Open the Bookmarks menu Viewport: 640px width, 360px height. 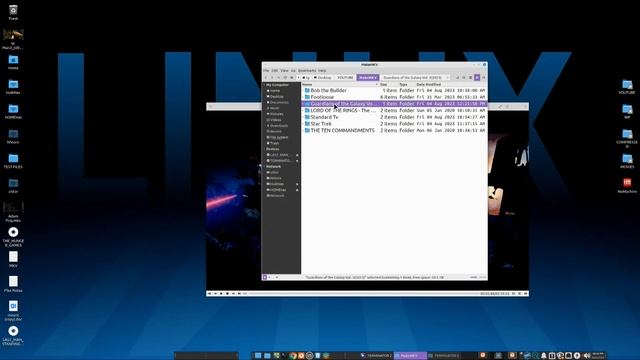click(x=307, y=71)
